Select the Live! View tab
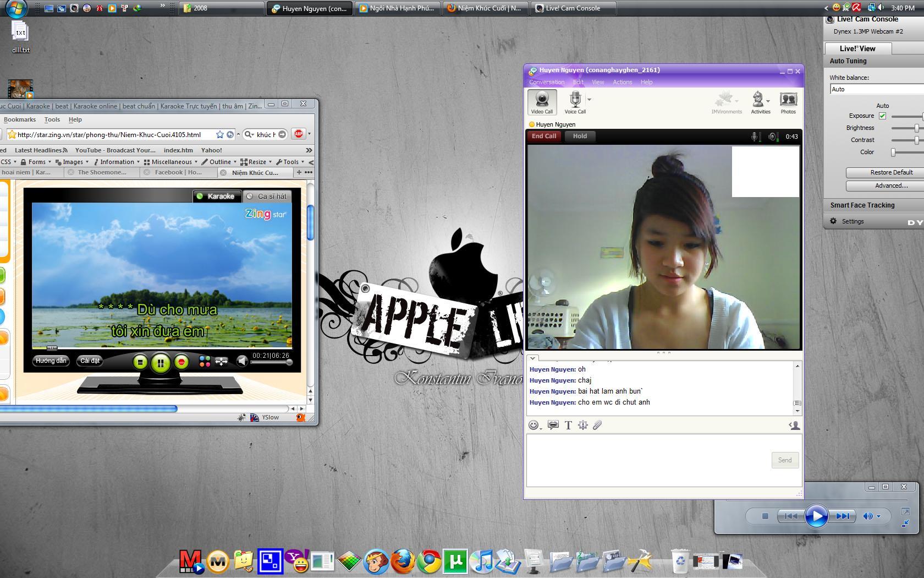924x578 pixels. click(857, 48)
